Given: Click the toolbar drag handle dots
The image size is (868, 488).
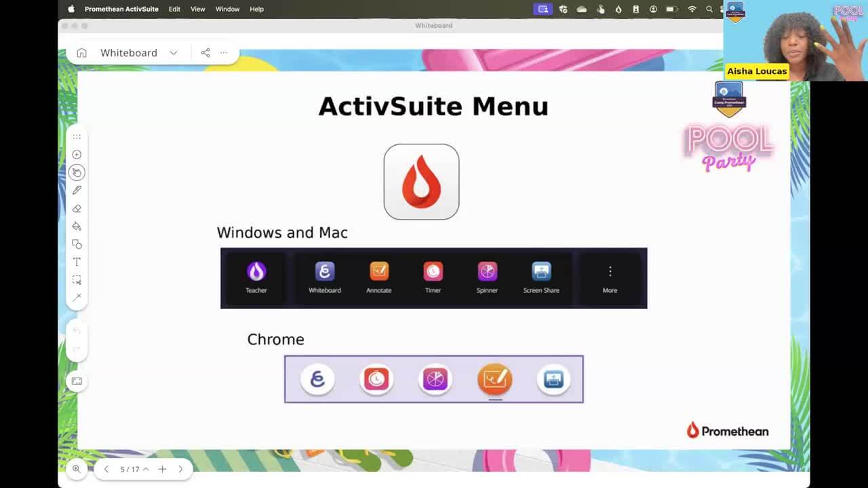Looking at the screenshot, I should coord(77,137).
